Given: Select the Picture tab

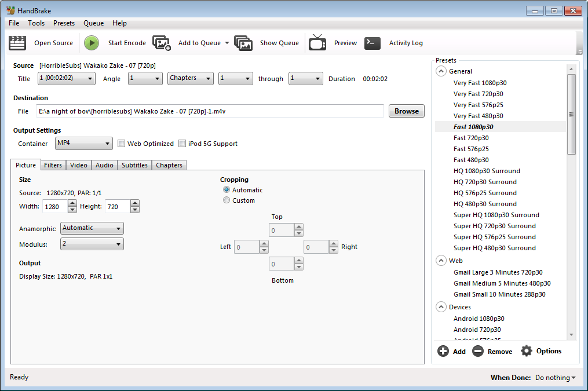Looking at the screenshot, I should 26,165.
